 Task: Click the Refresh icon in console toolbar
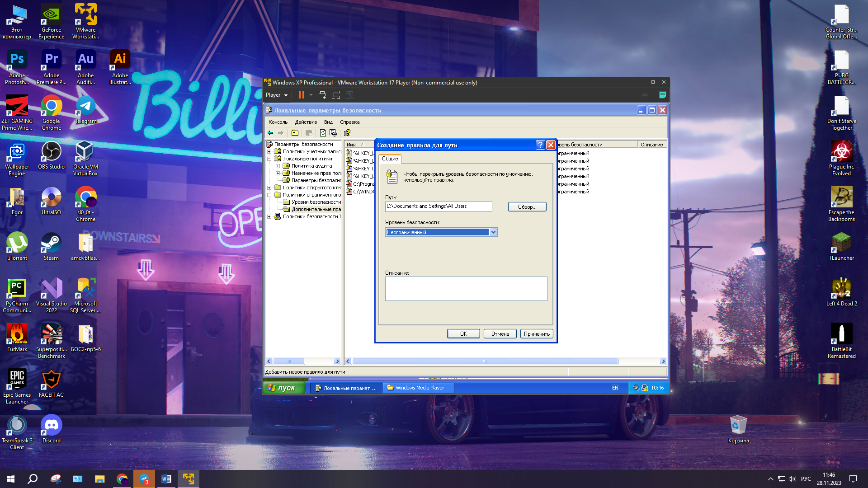pyautogui.click(x=323, y=133)
